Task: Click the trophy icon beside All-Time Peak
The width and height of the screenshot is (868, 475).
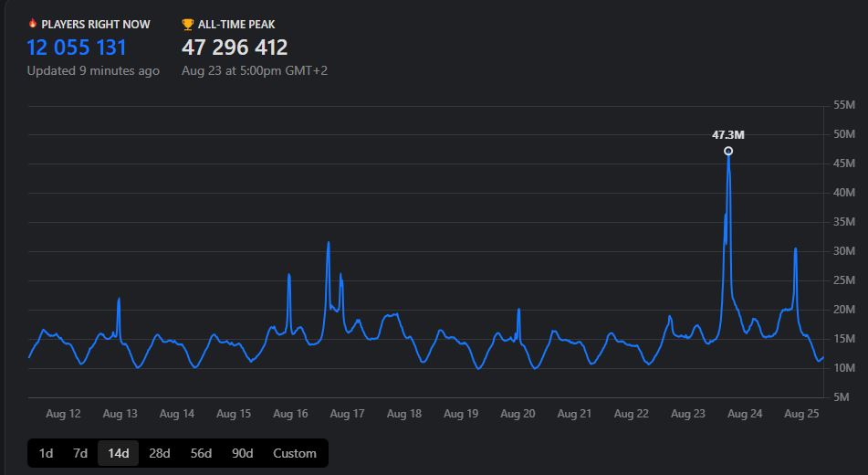Action: 188,24
